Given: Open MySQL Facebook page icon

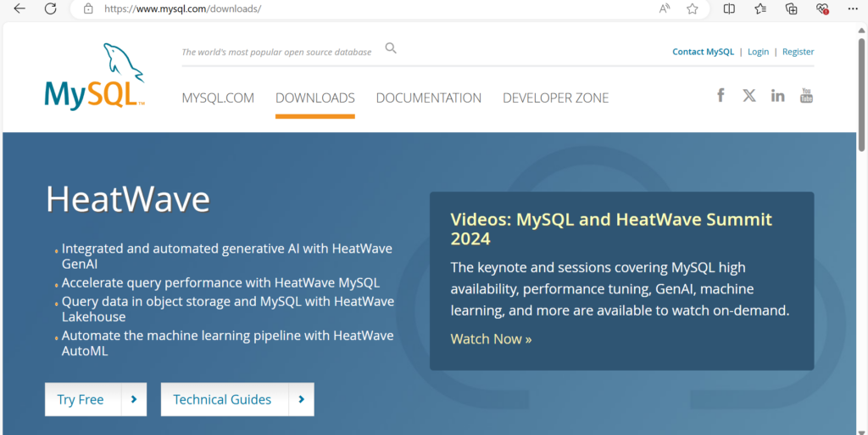Looking at the screenshot, I should [x=721, y=95].
